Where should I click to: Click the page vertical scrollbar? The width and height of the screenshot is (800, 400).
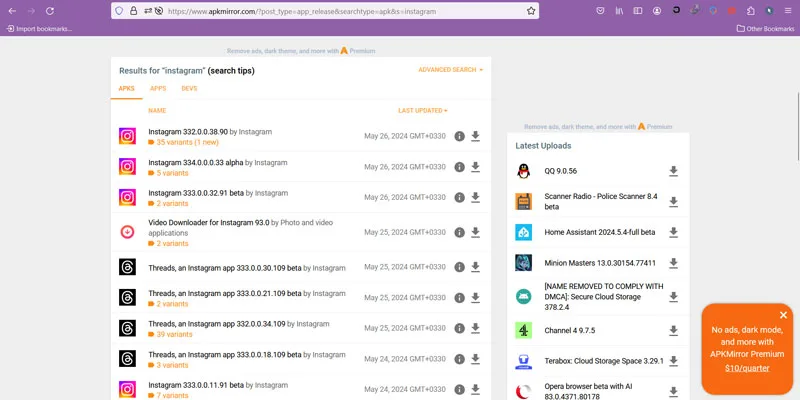tap(797, 125)
